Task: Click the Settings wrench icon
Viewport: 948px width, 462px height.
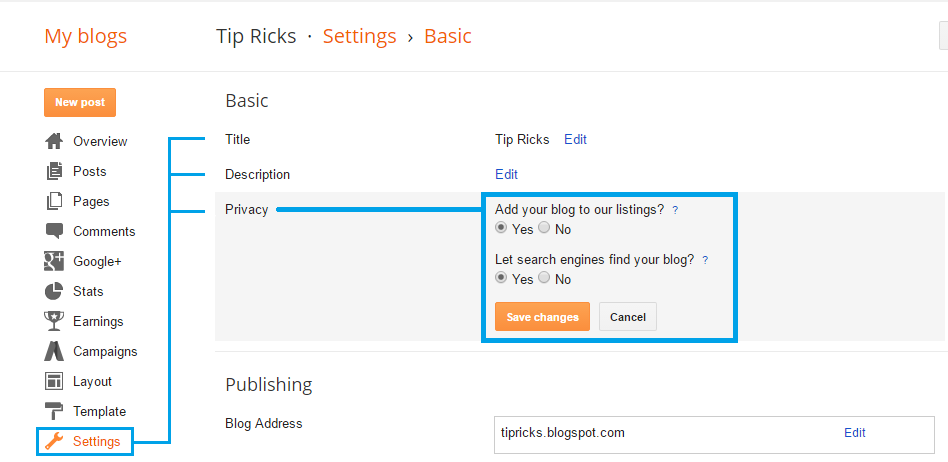Action: click(x=54, y=441)
